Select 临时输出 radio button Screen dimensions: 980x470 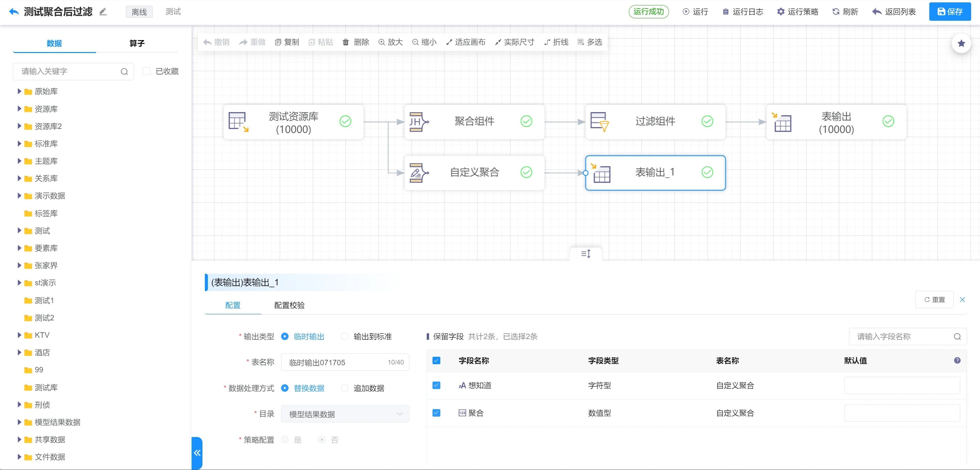(x=284, y=337)
